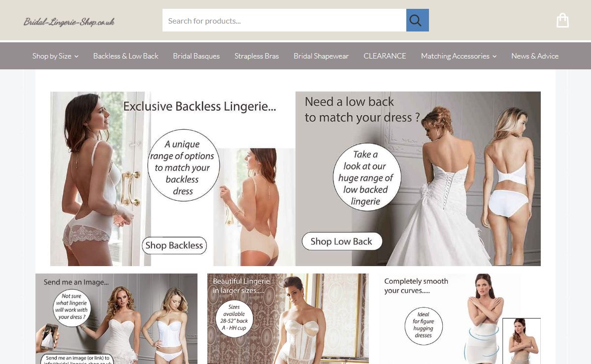The width and height of the screenshot is (591, 364).
Task: Open the Send me an Image promo
Action: click(x=116, y=319)
